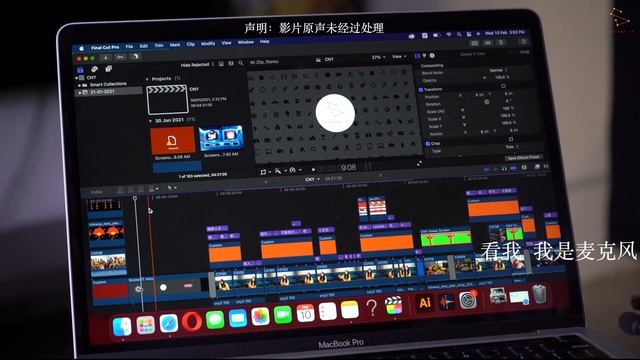Click the viewer fullscreen arrows icon

click(419, 163)
